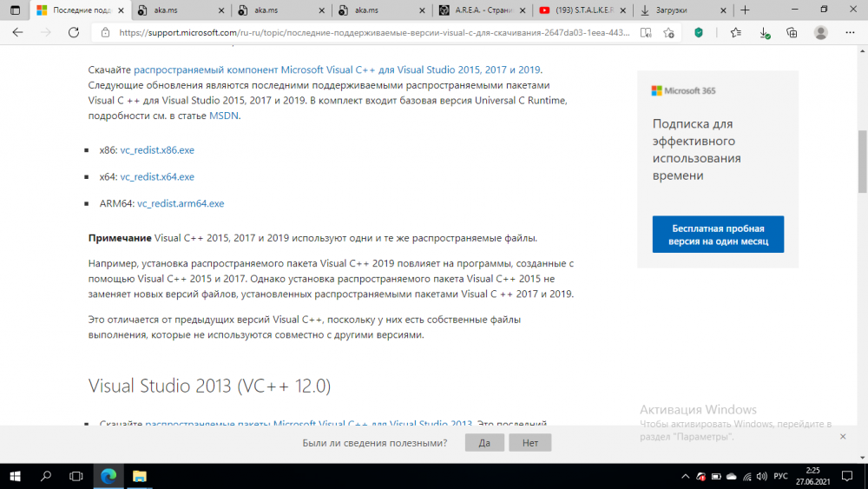The width and height of the screenshot is (868, 489).
Task: Dismiss the feedback bar with X
Action: tap(843, 437)
